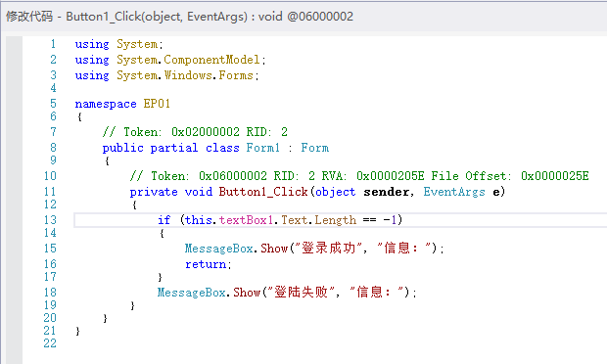This screenshot has width=607, height=364.
Task: Click 'public partial class Form1 : Form'
Action: click(x=215, y=148)
